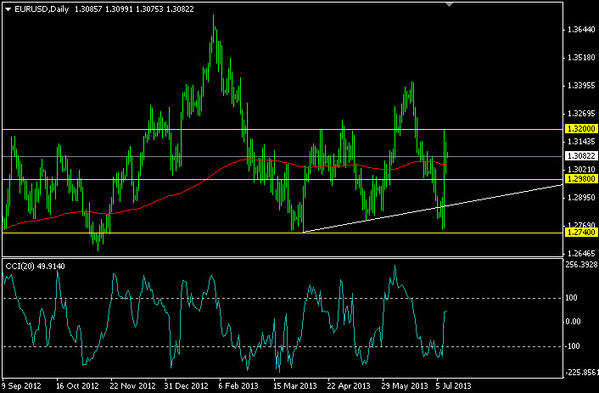Viewport: 599px width, 393px height.
Task: Select the 1.32000 yellow price label
Action: coord(580,129)
